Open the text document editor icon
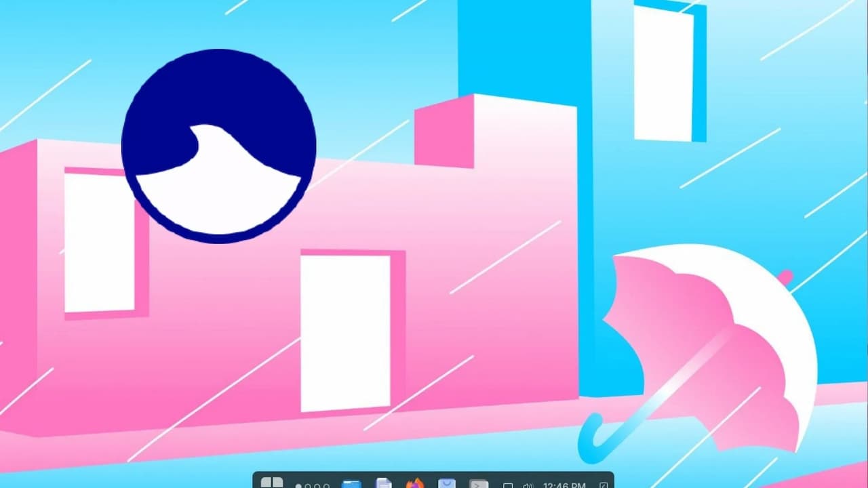This screenshot has height=488, width=868. pos(384,483)
